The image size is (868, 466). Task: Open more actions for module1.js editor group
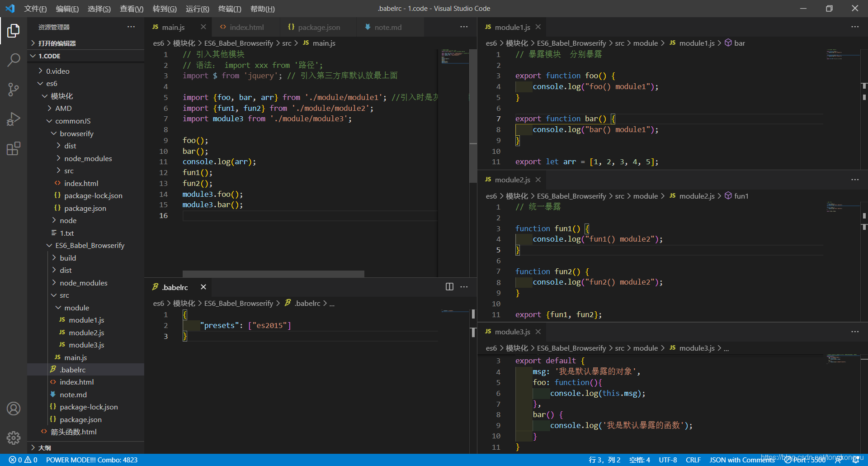coord(855,27)
